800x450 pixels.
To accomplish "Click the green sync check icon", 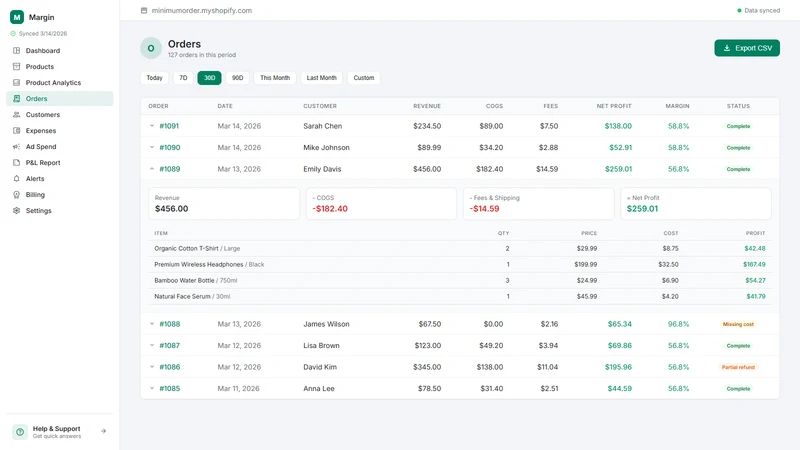I will [x=13, y=34].
